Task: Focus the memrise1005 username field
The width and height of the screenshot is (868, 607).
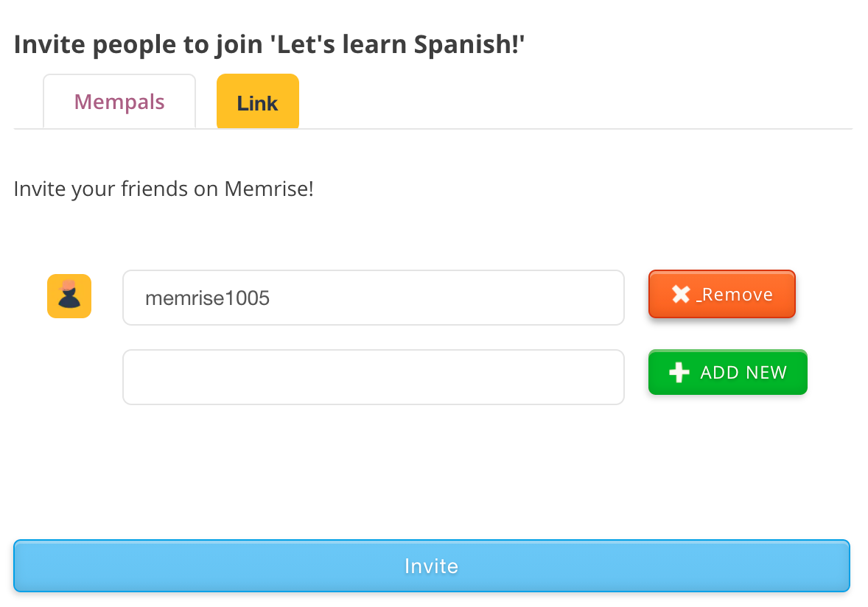Action: click(x=373, y=298)
